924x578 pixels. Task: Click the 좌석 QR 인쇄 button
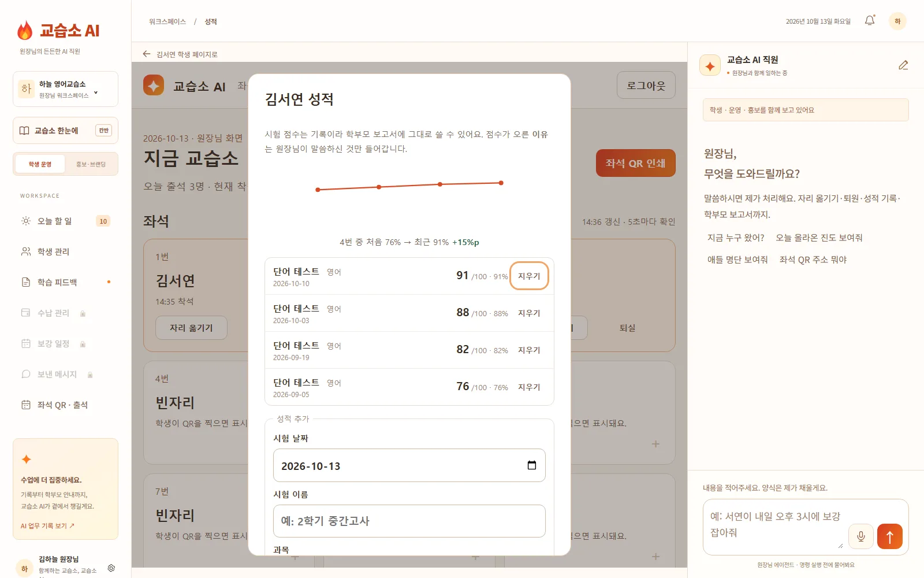tap(635, 164)
